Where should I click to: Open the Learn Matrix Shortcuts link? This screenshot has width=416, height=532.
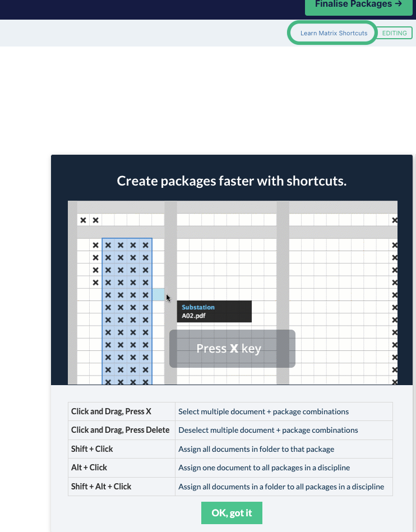click(334, 33)
